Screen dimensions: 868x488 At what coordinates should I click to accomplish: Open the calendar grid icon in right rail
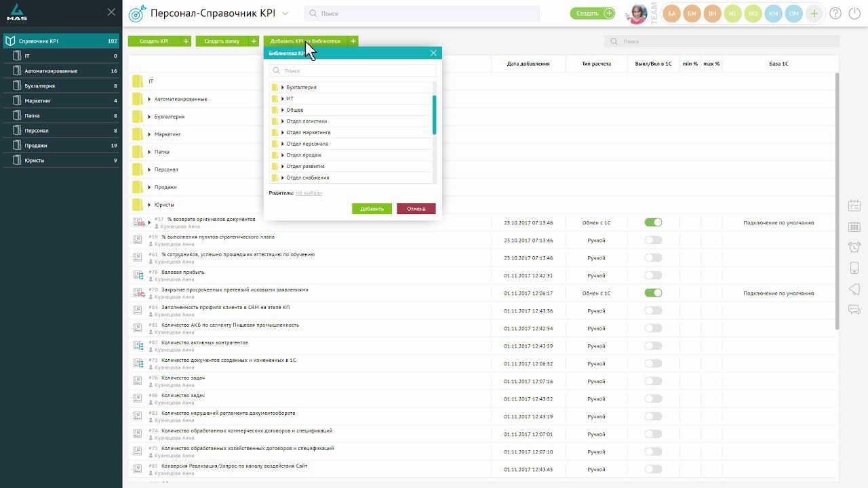pos(854,226)
